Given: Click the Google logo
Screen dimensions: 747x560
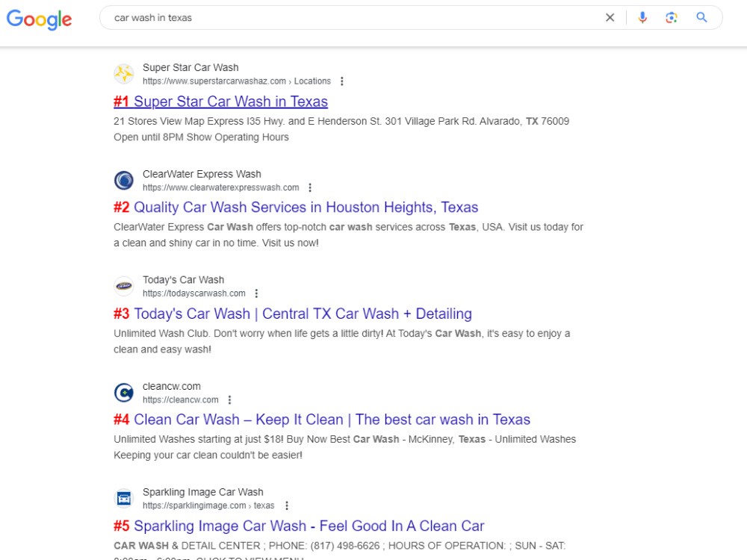Looking at the screenshot, I should click(39, 19).
